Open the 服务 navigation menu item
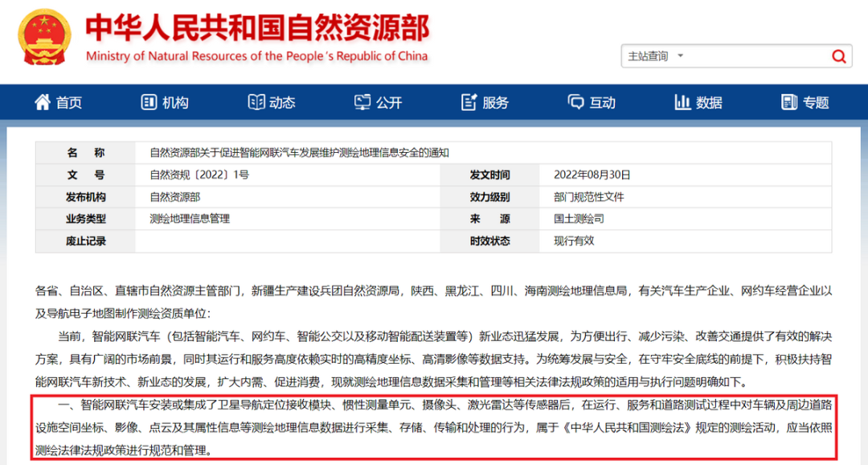 (485, 102)
